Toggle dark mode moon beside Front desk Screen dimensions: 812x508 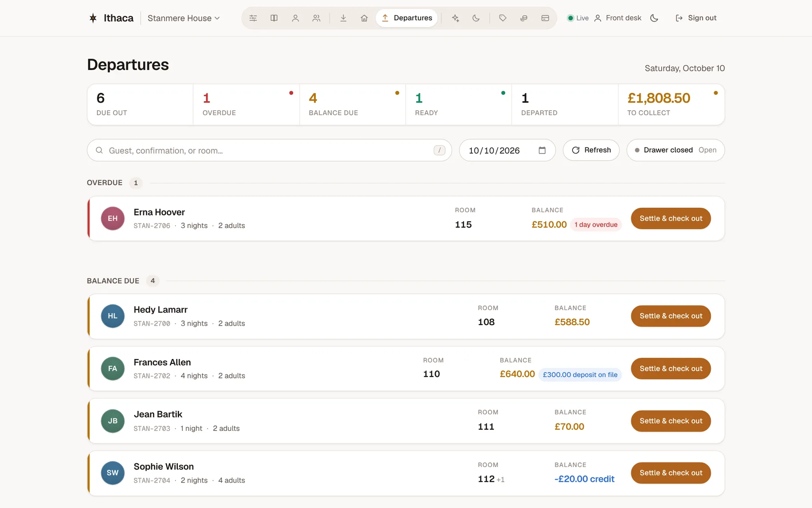click(x=654, y=18)
